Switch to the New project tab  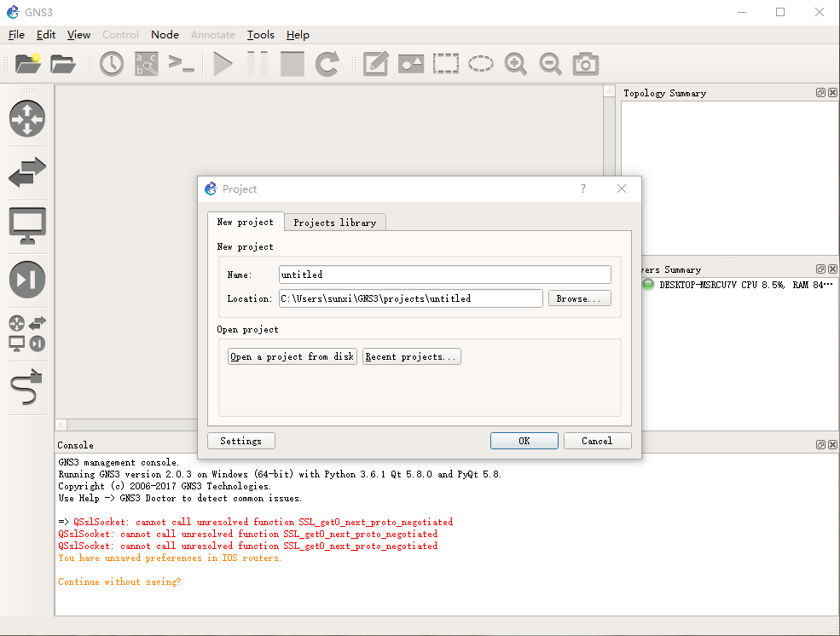click(246, 222)
